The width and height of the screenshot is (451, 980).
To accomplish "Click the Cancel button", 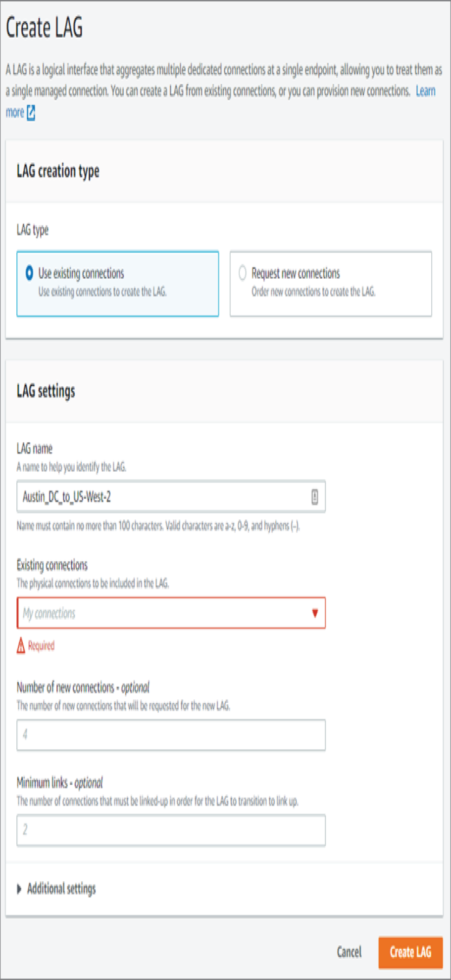I will 349,952.
